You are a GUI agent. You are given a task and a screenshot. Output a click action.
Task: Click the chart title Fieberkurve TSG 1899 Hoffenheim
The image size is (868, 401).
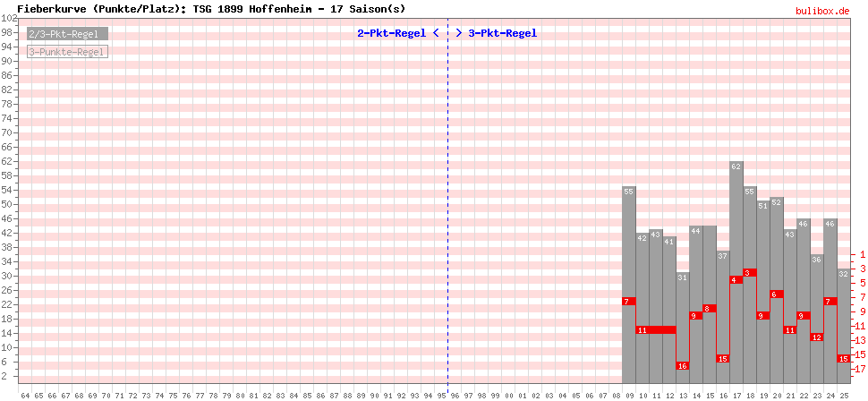coord(211,8)
